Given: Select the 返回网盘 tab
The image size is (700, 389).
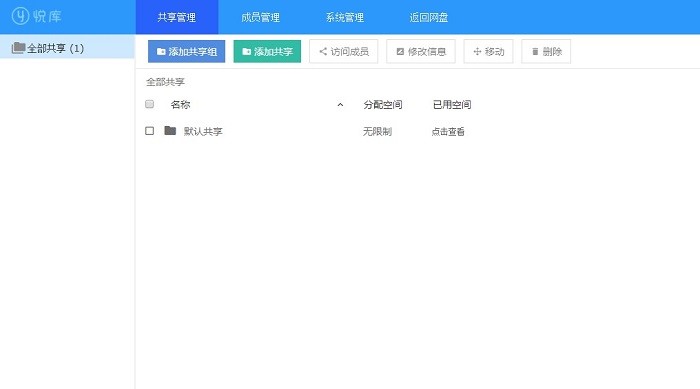Looking at the screenshot, I should click(429, 17).
